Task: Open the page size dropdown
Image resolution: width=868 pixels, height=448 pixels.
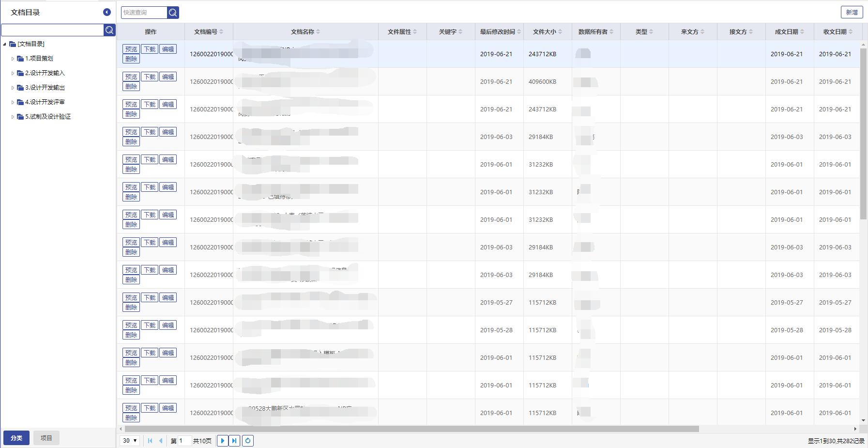Action: [130, 441]
